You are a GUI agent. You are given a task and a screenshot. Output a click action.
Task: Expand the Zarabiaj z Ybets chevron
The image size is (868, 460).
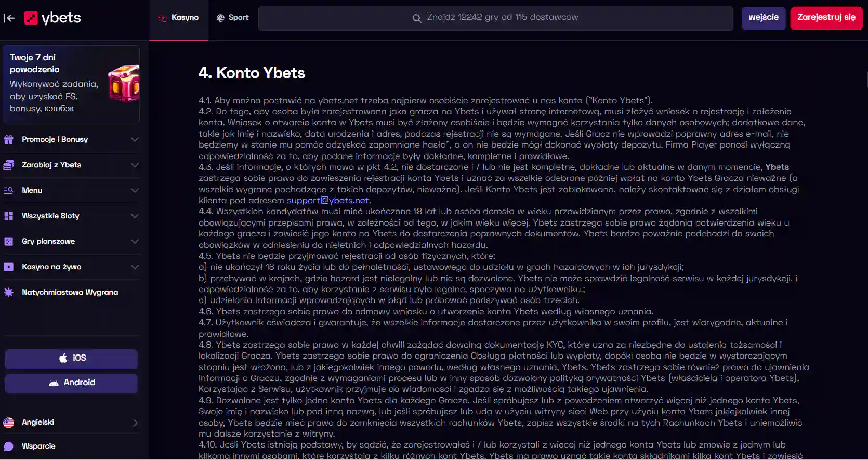pos(135,165)
